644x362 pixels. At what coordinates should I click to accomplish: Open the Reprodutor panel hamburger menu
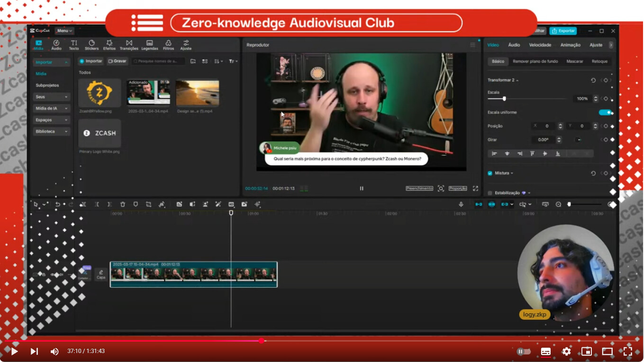coord(472,45)
